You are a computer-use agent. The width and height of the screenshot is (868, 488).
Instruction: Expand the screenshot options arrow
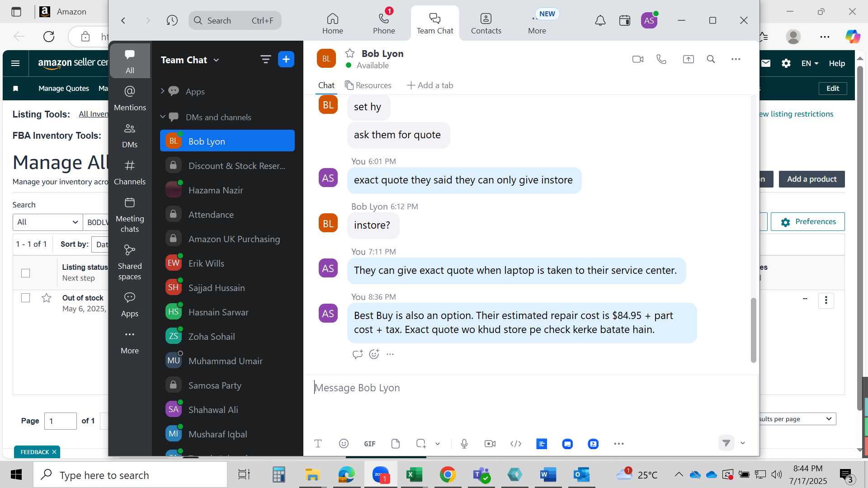click(x=438, y=444)
